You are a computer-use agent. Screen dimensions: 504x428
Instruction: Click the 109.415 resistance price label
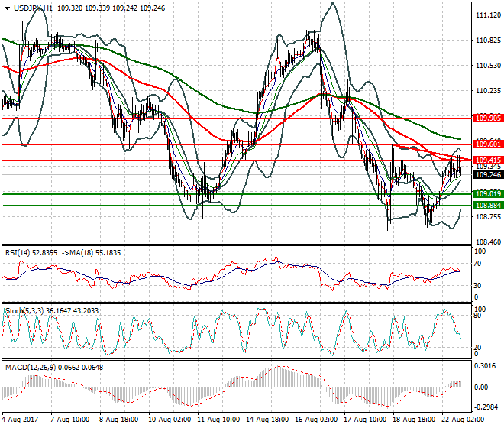point(488,160)
